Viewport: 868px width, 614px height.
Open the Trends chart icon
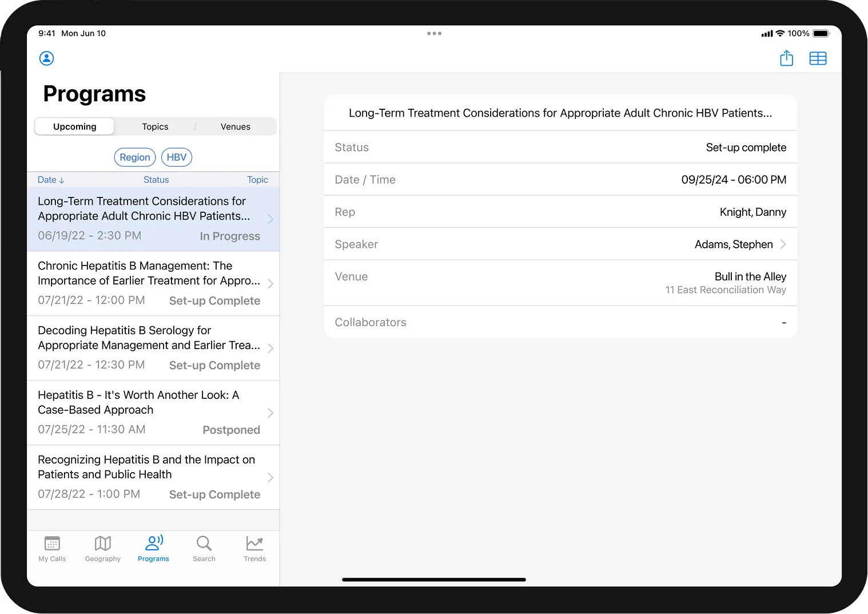tap(254, 543)
